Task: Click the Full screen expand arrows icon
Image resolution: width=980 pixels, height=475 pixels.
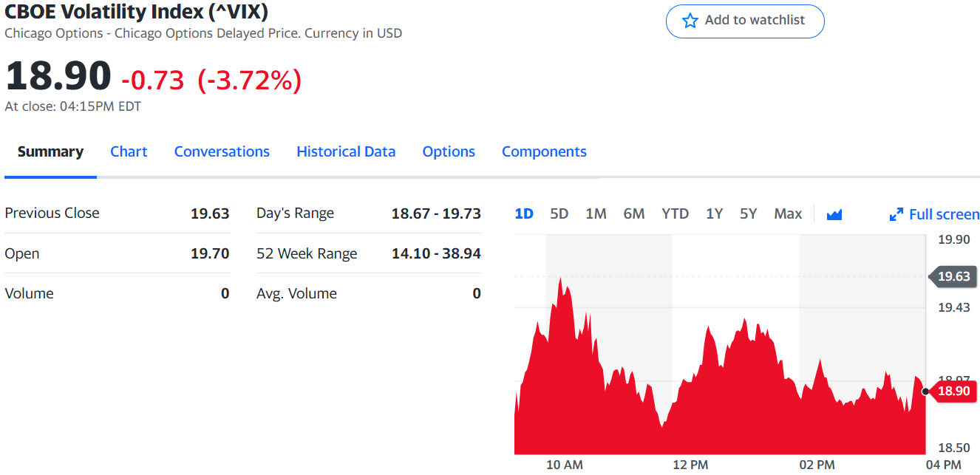Action: [896, 214]
